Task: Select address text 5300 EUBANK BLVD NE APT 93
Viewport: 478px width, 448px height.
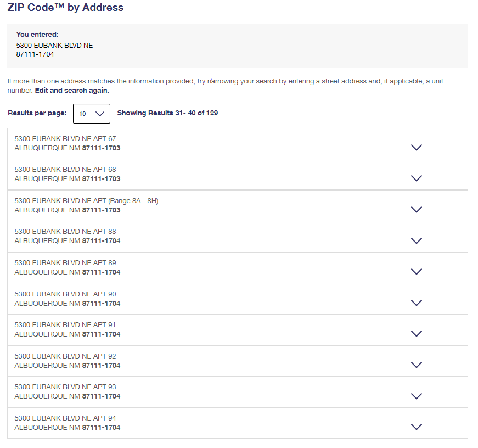Action: [x=65, y=387]
